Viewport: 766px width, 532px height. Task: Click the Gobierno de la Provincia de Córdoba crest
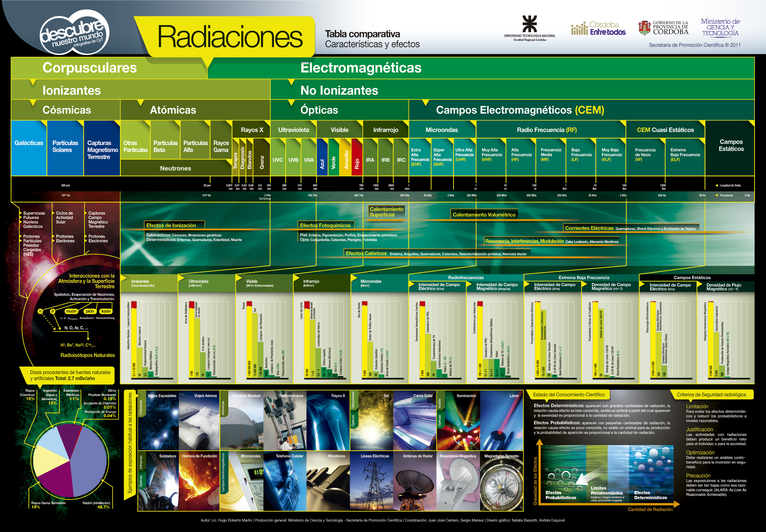(644, 28)
